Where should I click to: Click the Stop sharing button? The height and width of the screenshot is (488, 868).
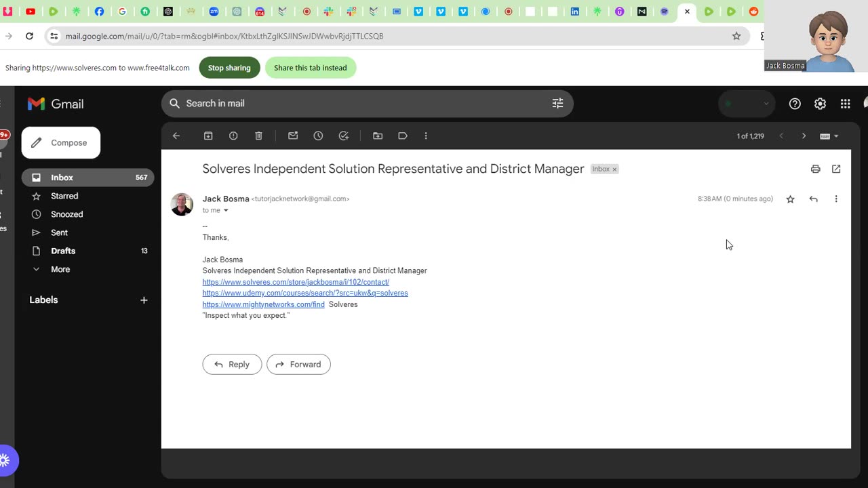point(229,68)
